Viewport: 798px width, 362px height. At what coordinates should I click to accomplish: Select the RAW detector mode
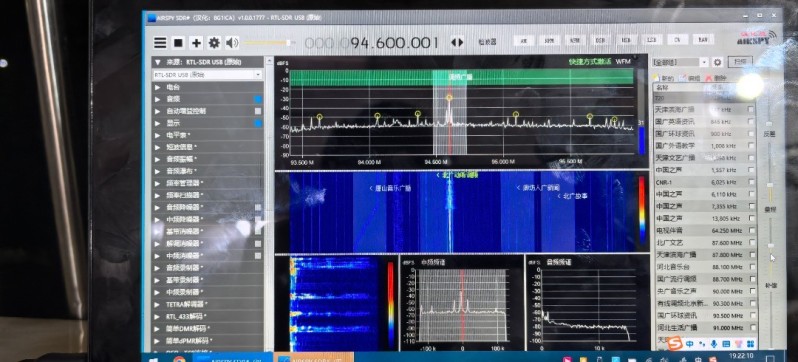[x=703, y=39]
